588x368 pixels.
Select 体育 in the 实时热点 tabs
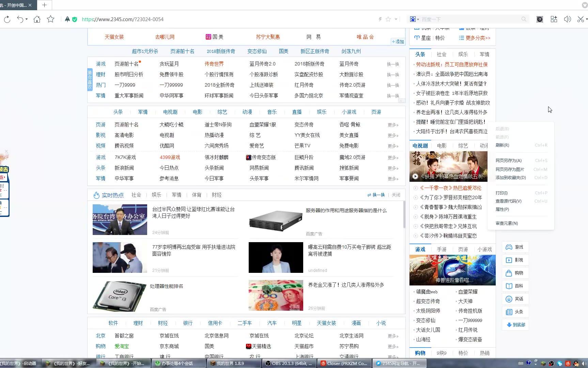click(197, 195)
